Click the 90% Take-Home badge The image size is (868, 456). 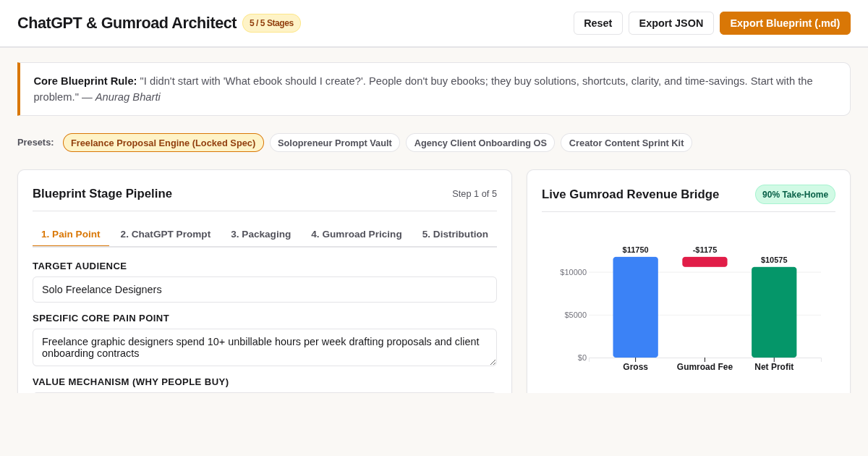pyautogui.click(x=795, y=195)
